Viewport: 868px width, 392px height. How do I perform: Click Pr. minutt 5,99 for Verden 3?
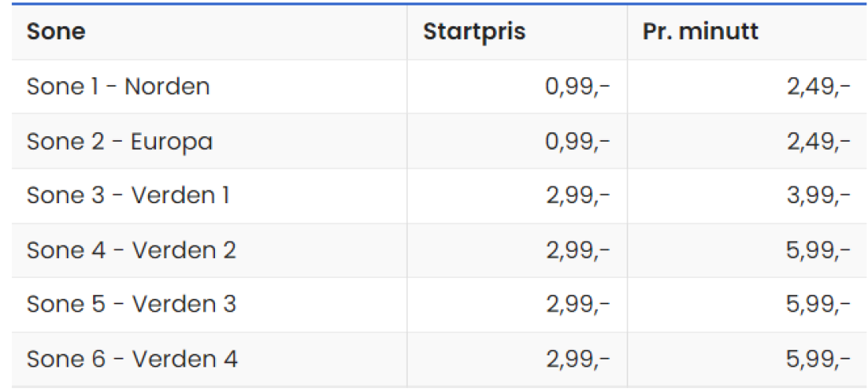(818, 305)
